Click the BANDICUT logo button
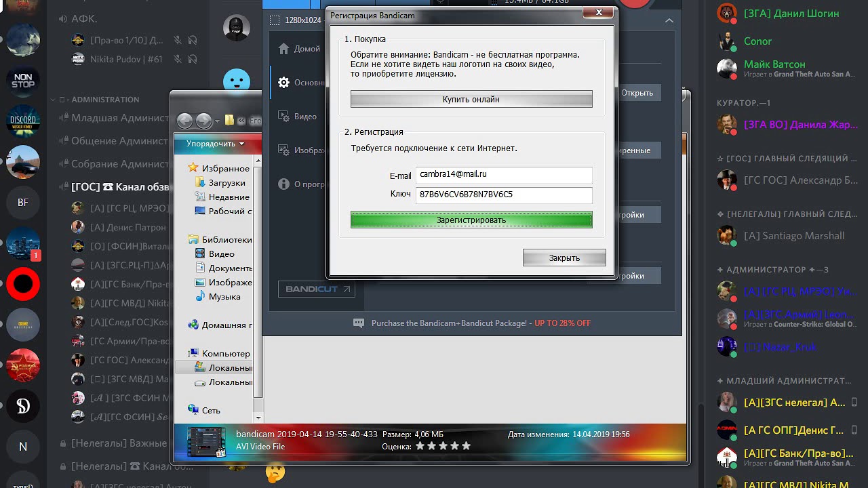This screenshot has width=868, height=488. [x=317, y=289]
